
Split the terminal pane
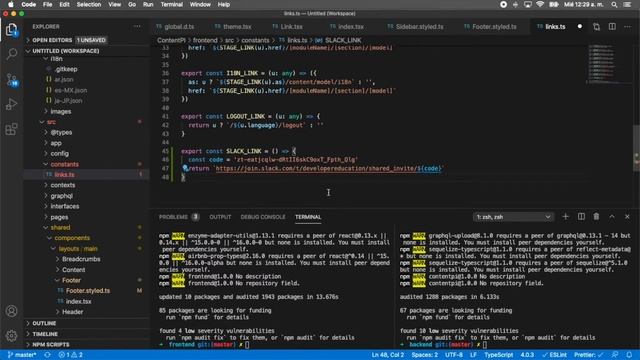pyautogui.click(x=581, y=217)
